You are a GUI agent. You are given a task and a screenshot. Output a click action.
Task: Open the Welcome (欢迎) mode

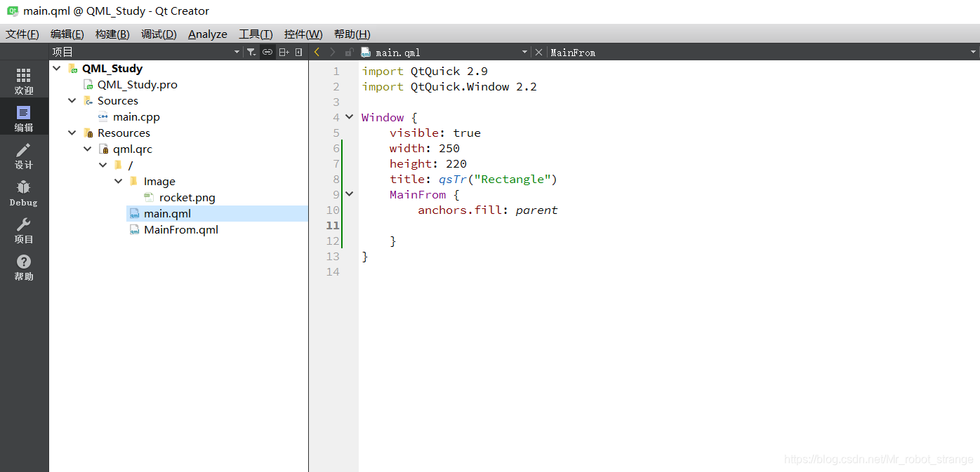pos(24,81)
